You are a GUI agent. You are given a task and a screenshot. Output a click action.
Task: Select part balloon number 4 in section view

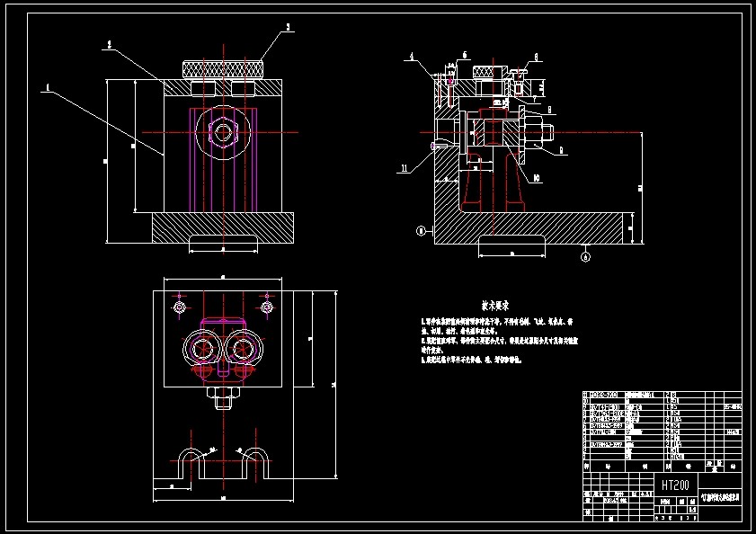[412, 57]
